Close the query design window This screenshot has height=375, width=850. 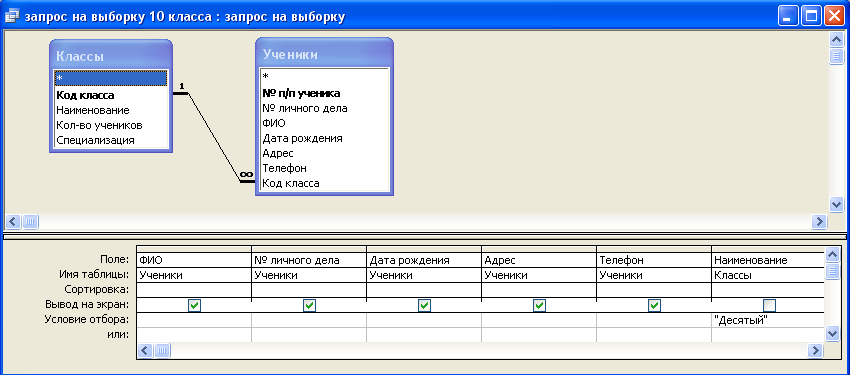pyautogui.click(x=835, y=16)
